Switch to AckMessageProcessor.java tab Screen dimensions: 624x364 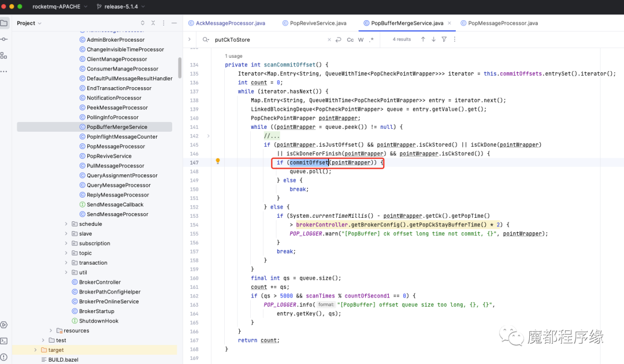227,23
